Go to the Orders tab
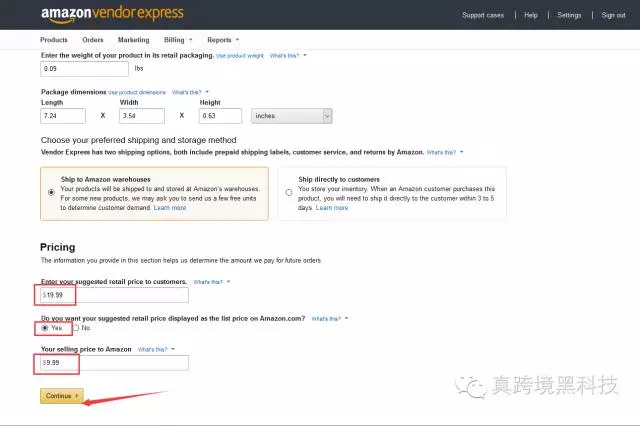The height and width of the screenshot is (426, 641). click(93, 40)
